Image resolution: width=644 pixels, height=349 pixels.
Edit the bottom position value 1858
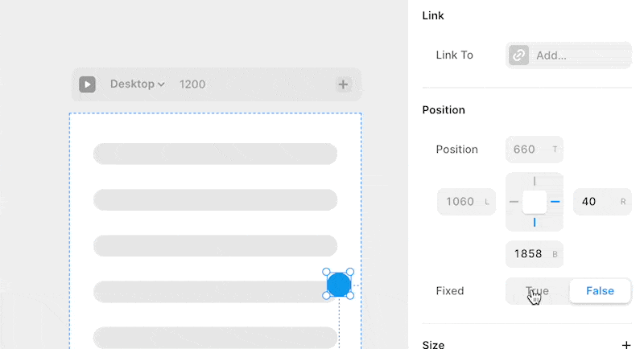pos(535,254)
